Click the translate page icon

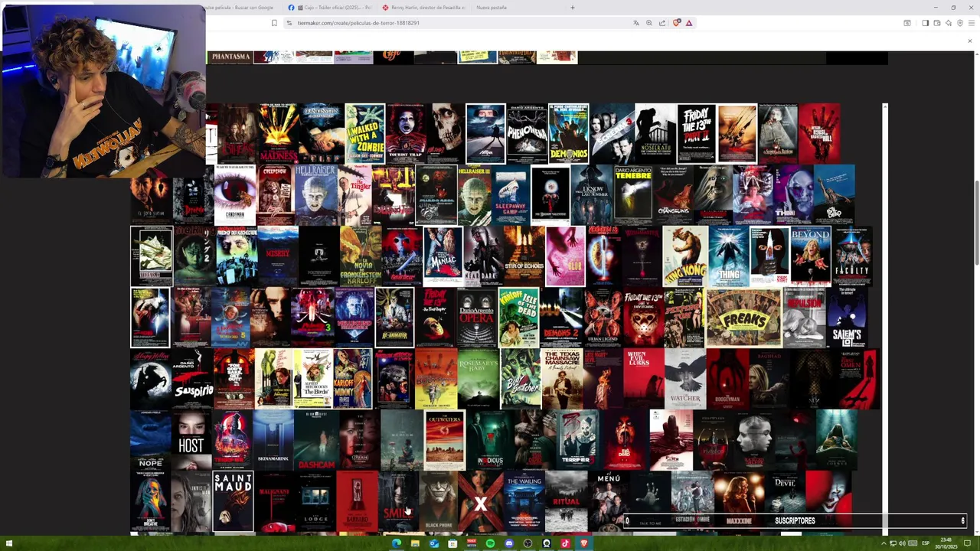tap(636, 23)
